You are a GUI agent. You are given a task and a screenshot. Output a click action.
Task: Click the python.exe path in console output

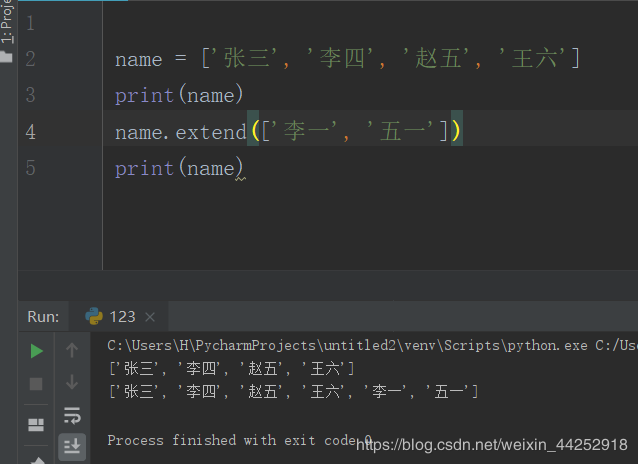(x=347, y=346)
